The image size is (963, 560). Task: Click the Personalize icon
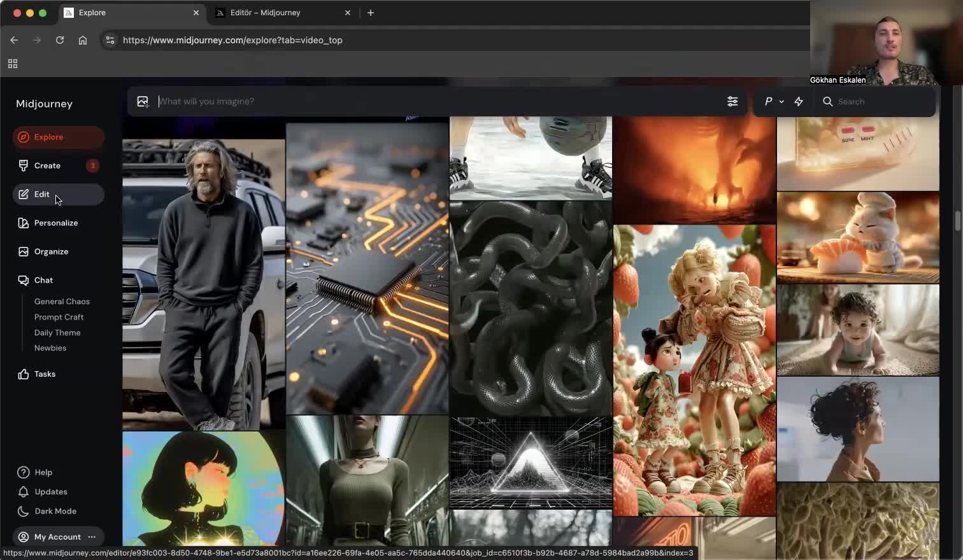click(24, 223)
